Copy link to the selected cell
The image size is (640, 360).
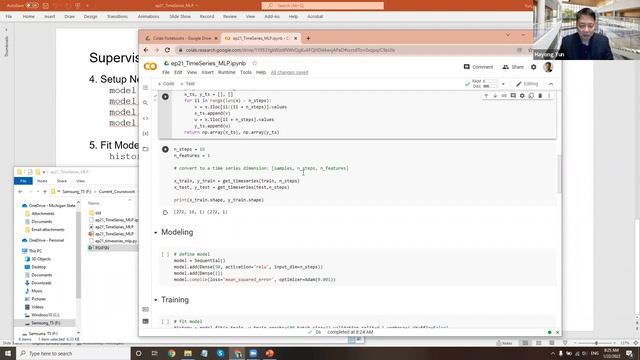tap(504, 96)
